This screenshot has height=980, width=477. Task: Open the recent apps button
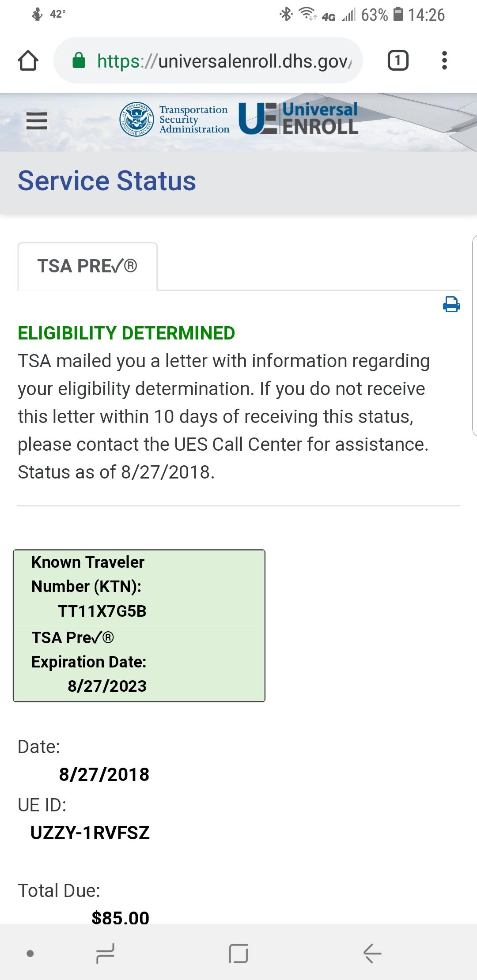tap(105, 954)
